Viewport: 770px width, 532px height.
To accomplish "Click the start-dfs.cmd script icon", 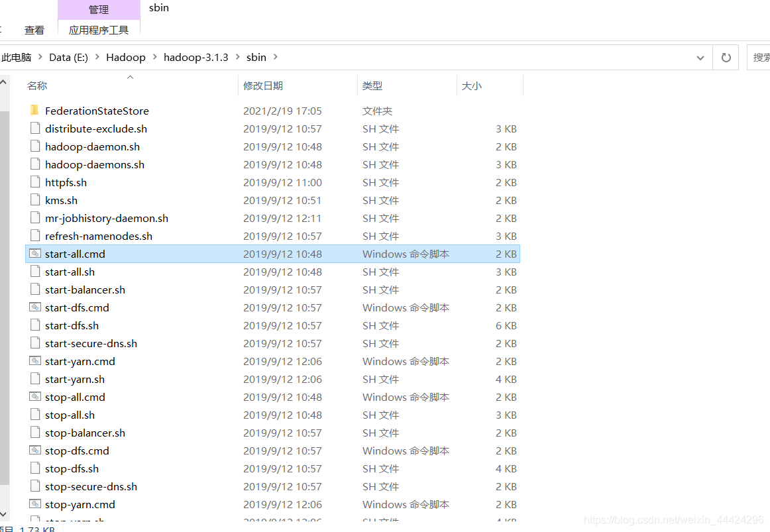I will [x=35, y=307].
